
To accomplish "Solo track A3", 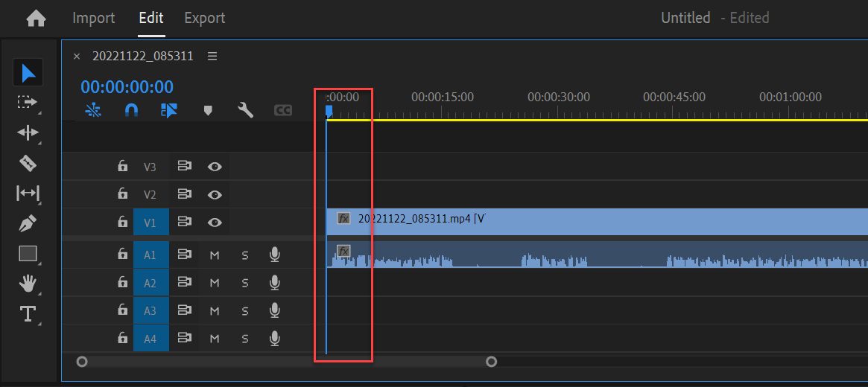I will point(244,310).
